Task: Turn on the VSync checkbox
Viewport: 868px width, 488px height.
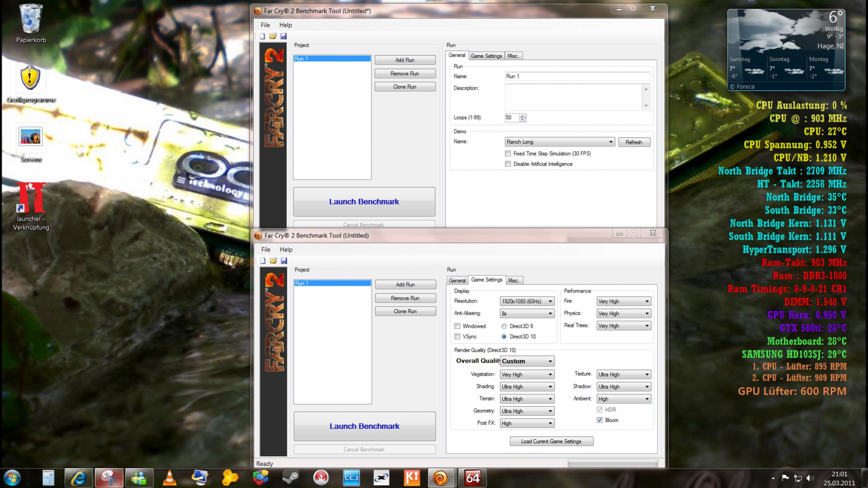Action: click(457, 336)
